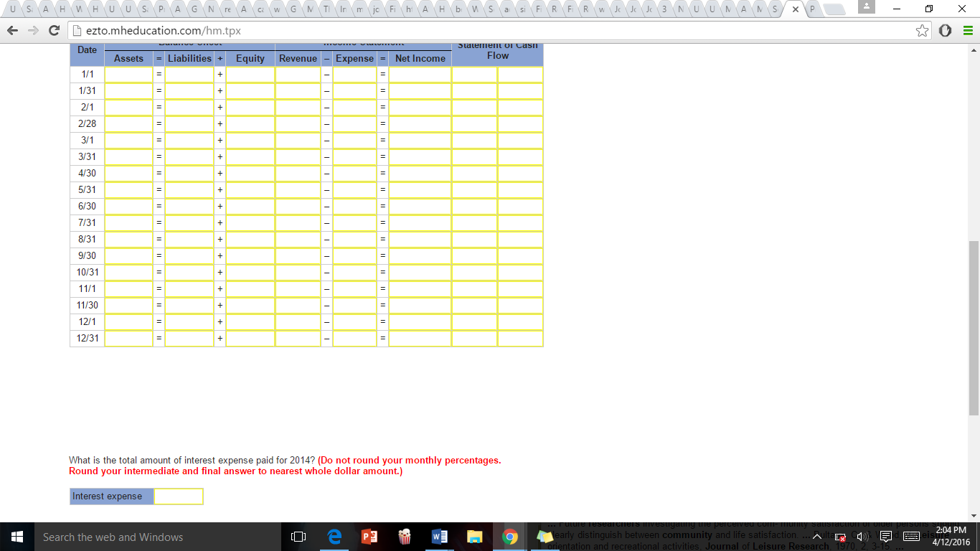Image resolution: width=980 pixels, height=551 pixels.
Task: Open Word from the taskbar
Action: 439,537
